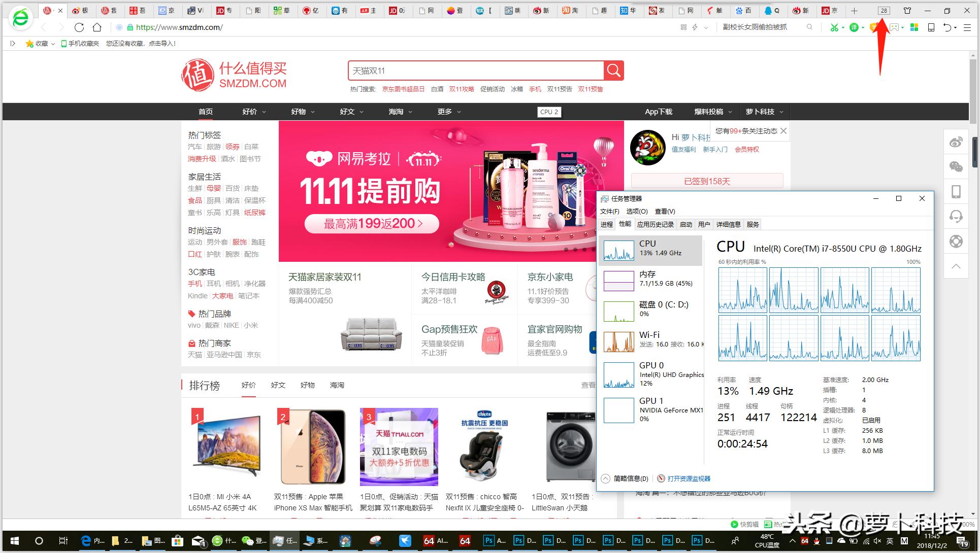This screenshot has width=980, height=553.
Task: Open customer service via headset sidebar icon
Action: [956, 216]
